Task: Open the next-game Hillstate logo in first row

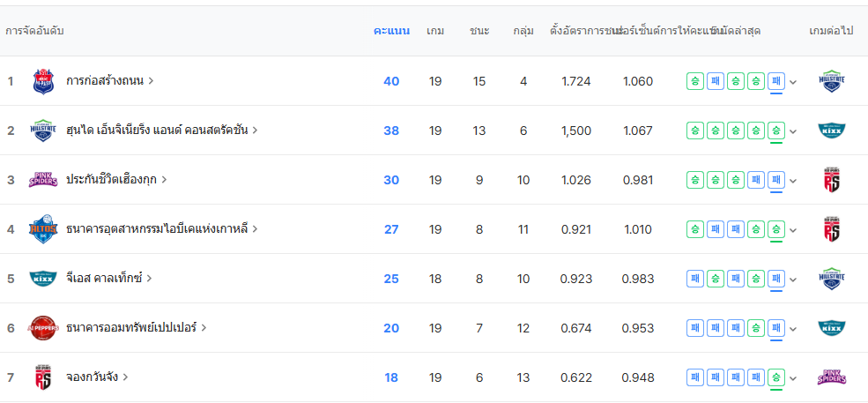Action: 831,81
